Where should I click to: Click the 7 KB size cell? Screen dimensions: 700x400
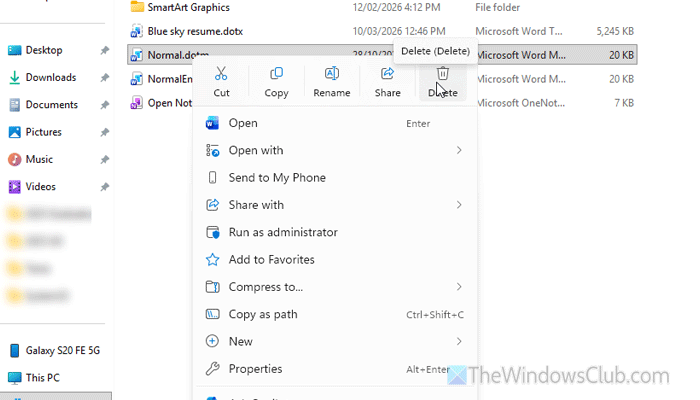coord(624,103)
